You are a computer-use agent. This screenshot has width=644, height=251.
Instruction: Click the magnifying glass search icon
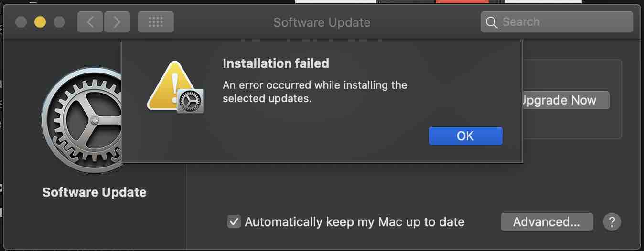492,22
